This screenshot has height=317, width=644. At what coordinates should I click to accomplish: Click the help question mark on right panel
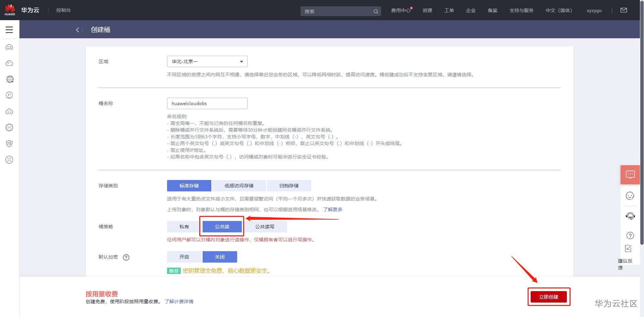coord(630,235)
